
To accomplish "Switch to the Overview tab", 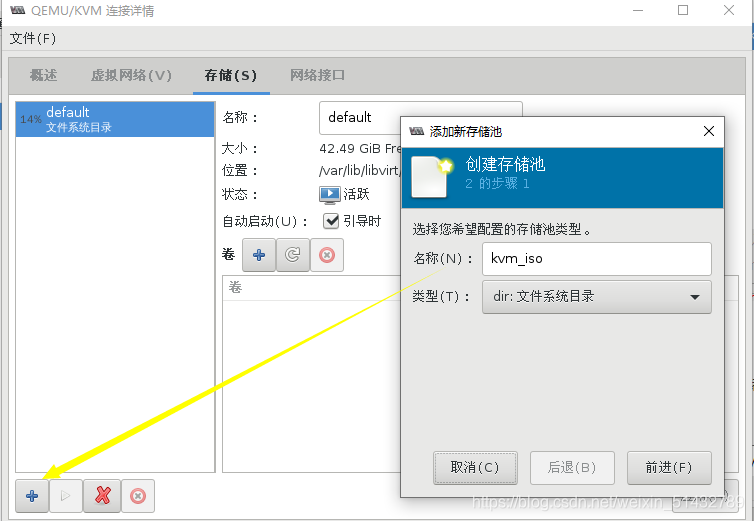I will point(43,75).
